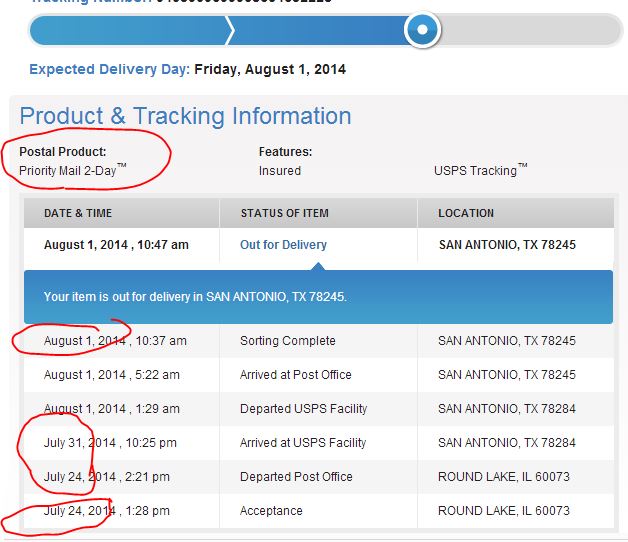Click the blue out for delivery message banner
The image size is (628, 542).
click(318, 297)
